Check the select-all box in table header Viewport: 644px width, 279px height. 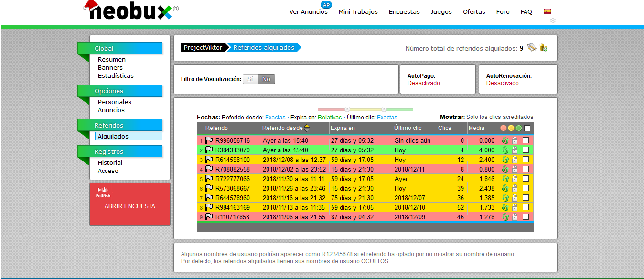point(527,128)
